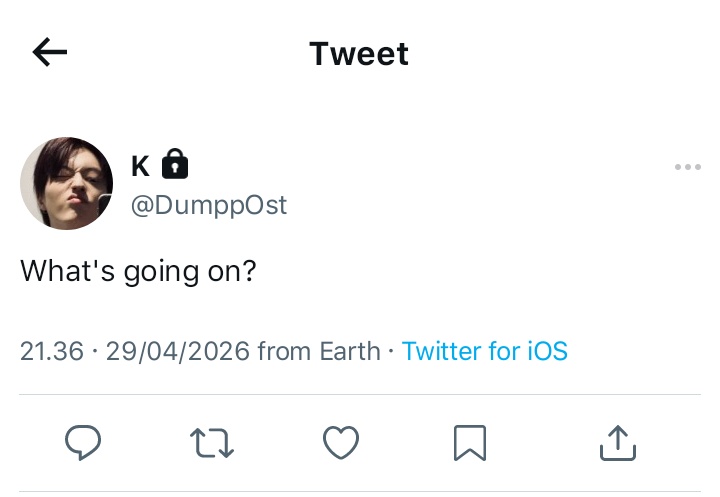Open the @DumppOst handle profile

pos(209,205)
